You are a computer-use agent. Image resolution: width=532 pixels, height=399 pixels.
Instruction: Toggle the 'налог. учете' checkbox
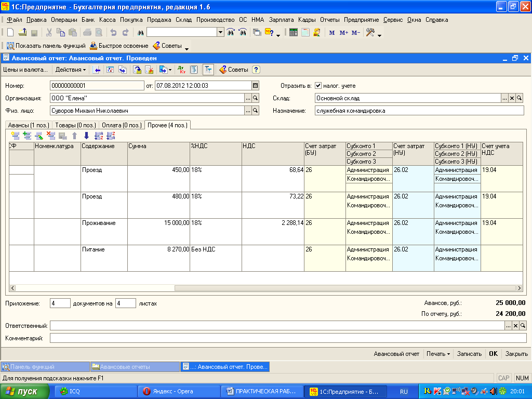point(318,86)
